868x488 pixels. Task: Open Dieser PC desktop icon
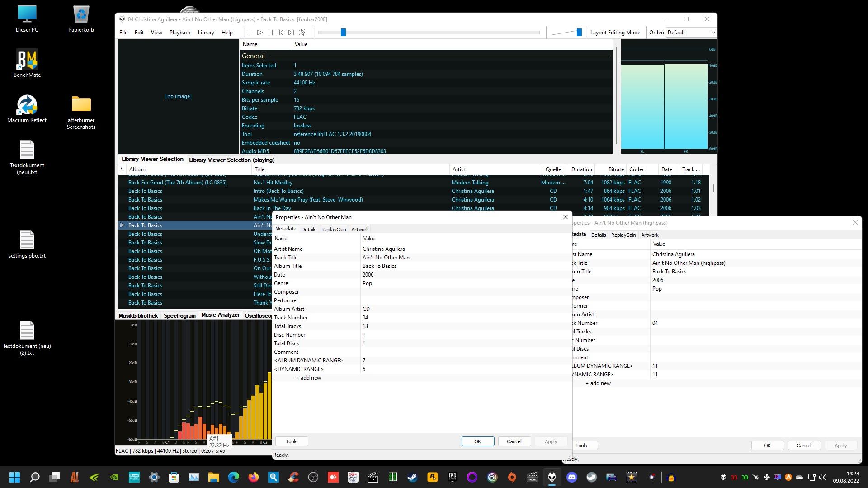point(27,19)
